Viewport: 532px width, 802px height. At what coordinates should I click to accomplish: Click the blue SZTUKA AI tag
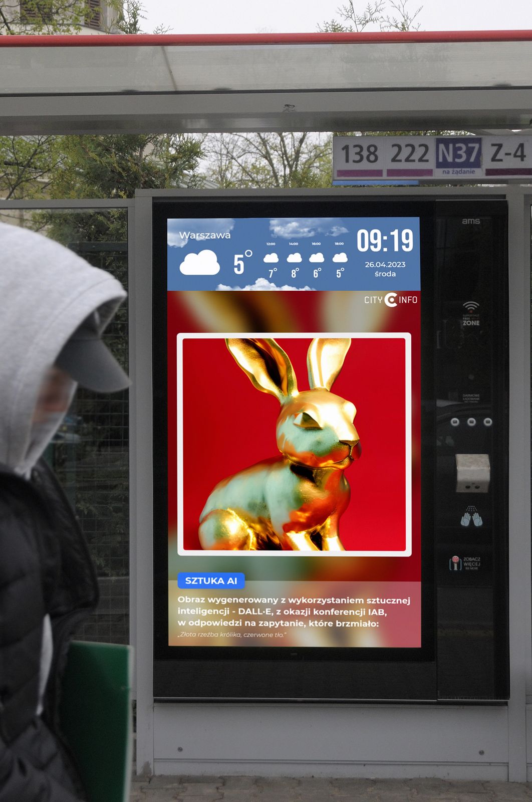[x=211, y=580]
